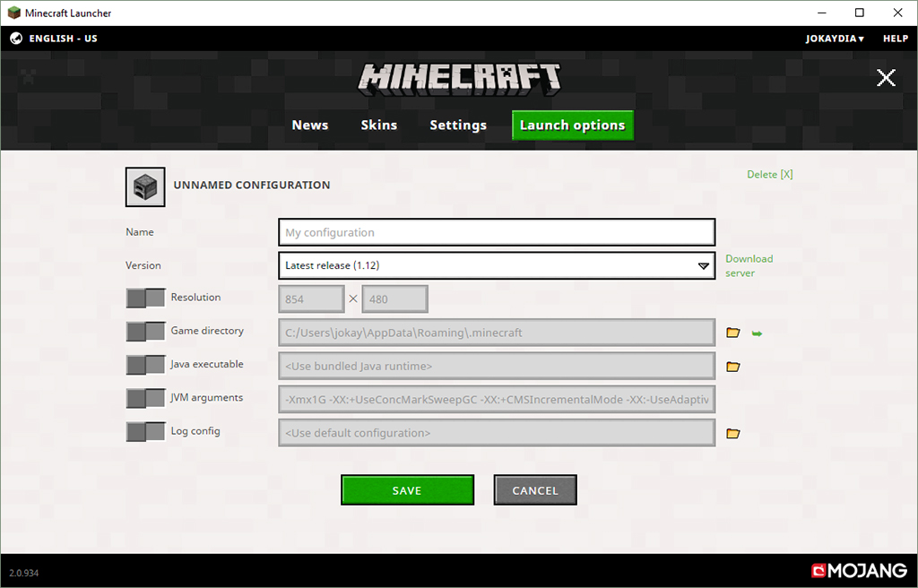Click the UNNAMED CONFIGURATION heading
Image resolution: width=918 pixels, height=588 pixels.
(x=252, y=185)
